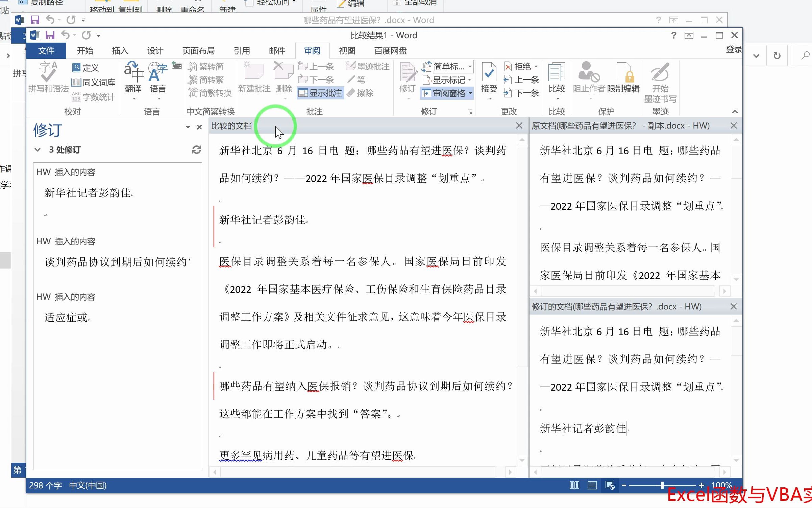Select the Pen (笔) tool
Image resolution: width=812 pixels, height=508 pixels.
click(356, 80)
